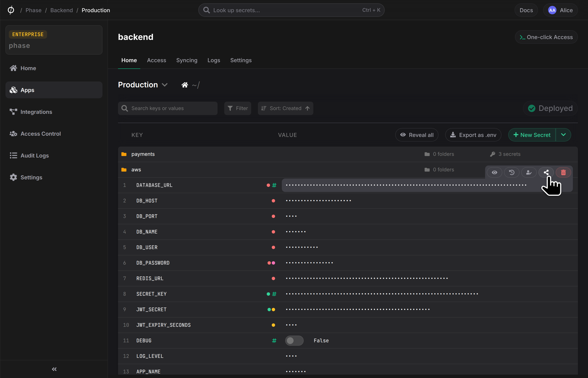Image resolution: width=588 pixels, height=378 pixels.
Task: Expand the New Secret dropdown arrow
Action: tap(563, 135)
